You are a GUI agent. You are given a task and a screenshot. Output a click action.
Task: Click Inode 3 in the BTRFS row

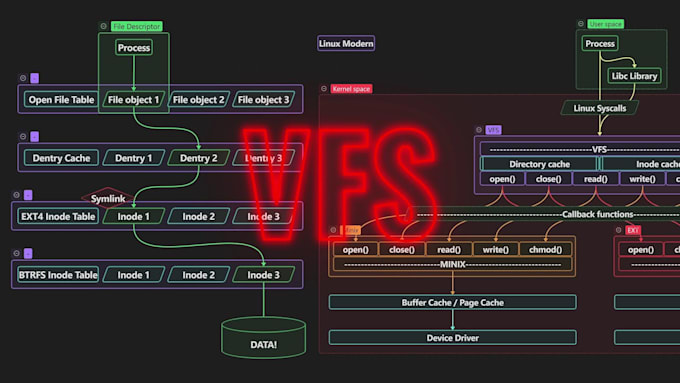pos(264,275)
